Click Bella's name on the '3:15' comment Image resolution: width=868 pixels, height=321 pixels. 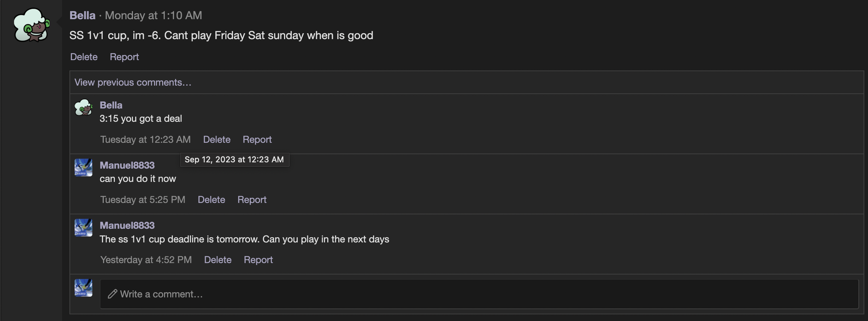pyautogui.click(x=111, y=105)
